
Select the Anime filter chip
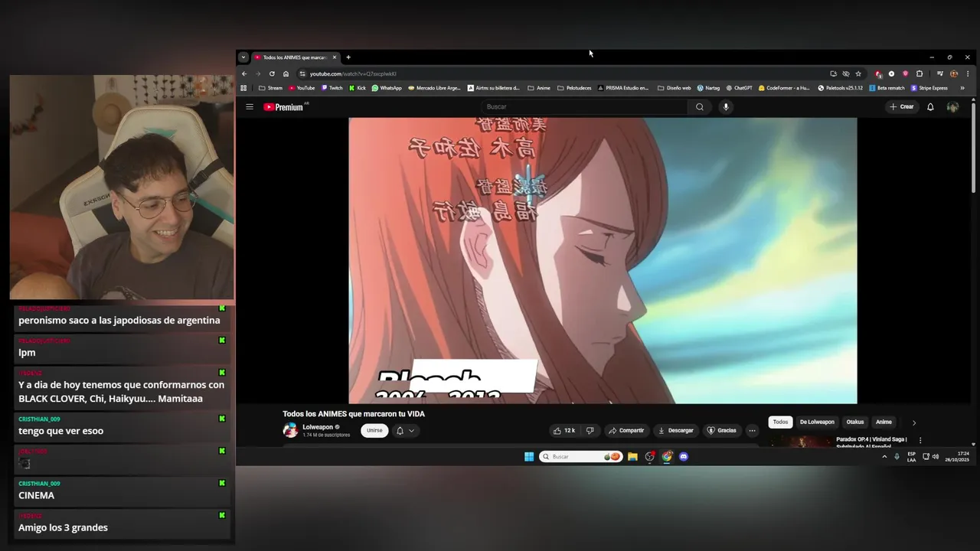click(x=884, y=422)
